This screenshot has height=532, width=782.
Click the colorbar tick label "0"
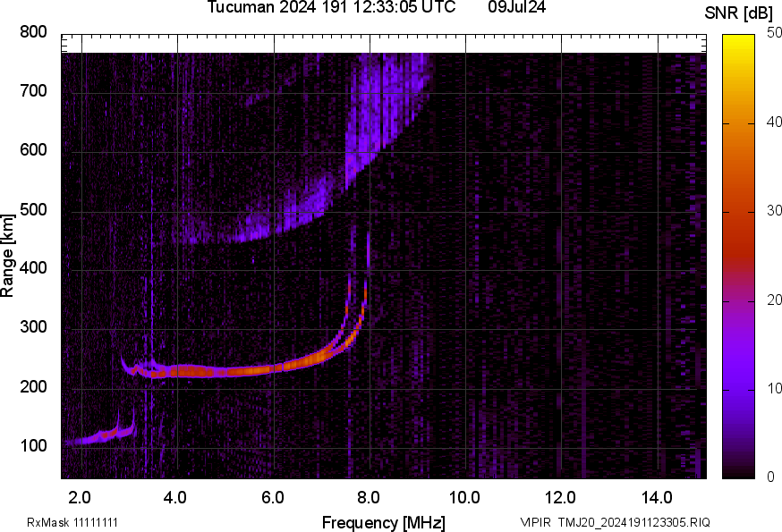click(770, 477)
